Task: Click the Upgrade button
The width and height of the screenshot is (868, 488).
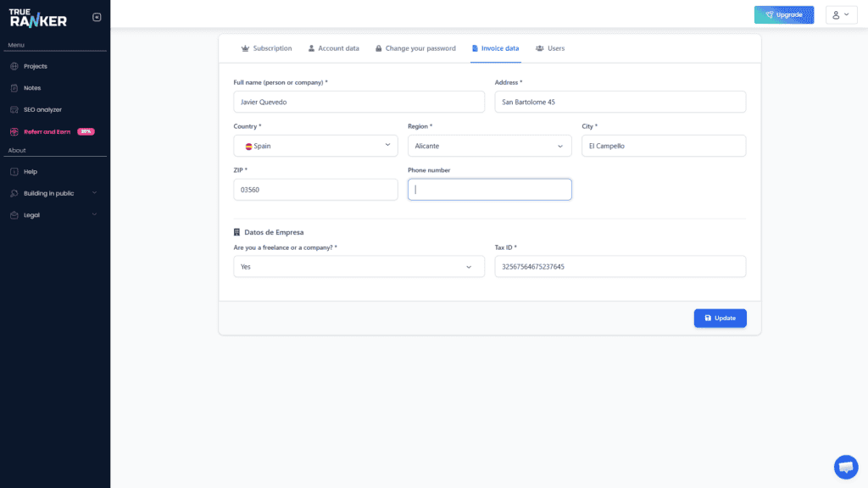Action: [x=783, y=15]
